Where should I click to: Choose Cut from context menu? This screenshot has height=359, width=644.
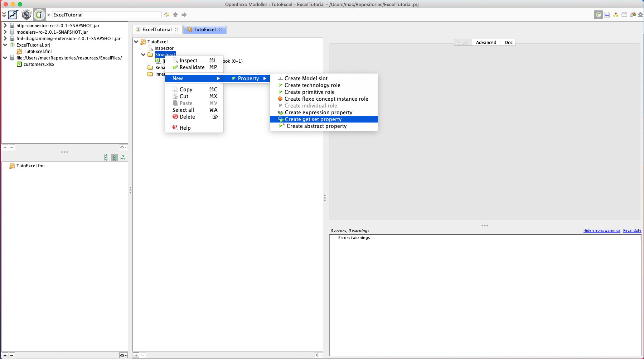coord(194,96)
